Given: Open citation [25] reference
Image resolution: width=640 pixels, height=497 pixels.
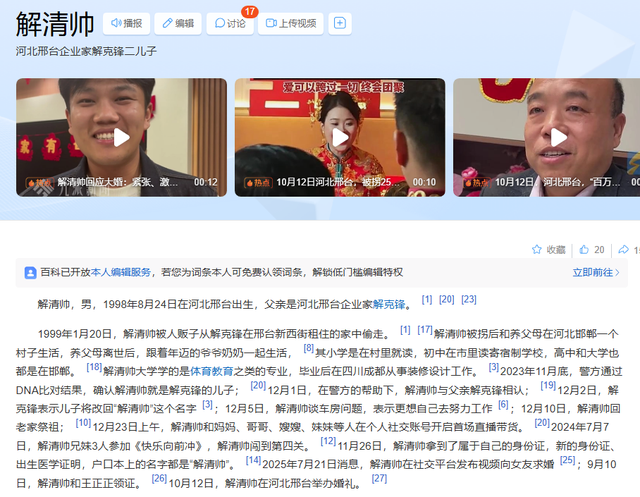Looking at the screenshot, I should pyautogui.click(x=567, y=460).
